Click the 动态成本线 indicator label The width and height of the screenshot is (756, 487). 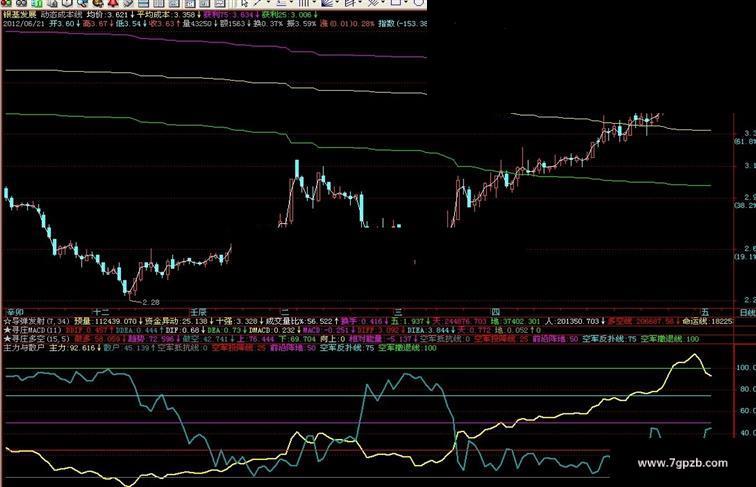coord(62,15)
